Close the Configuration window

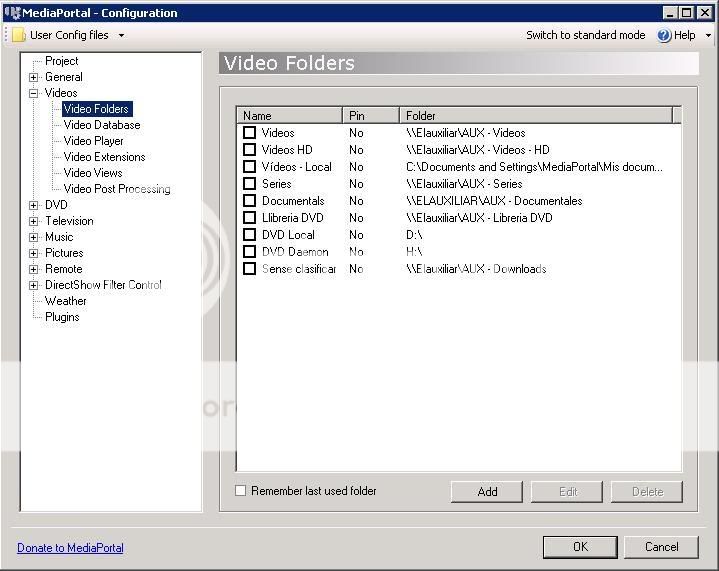click(705, 13)
